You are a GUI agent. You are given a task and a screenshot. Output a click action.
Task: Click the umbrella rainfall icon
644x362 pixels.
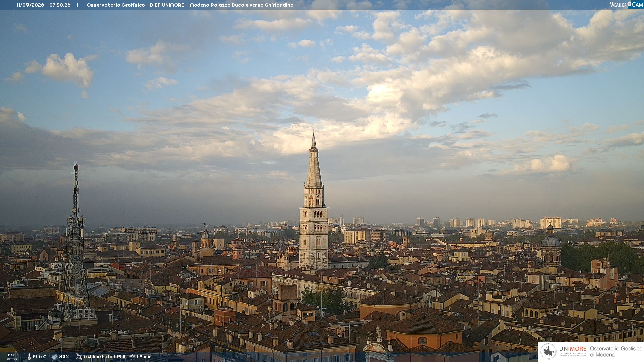pos(132,357)
